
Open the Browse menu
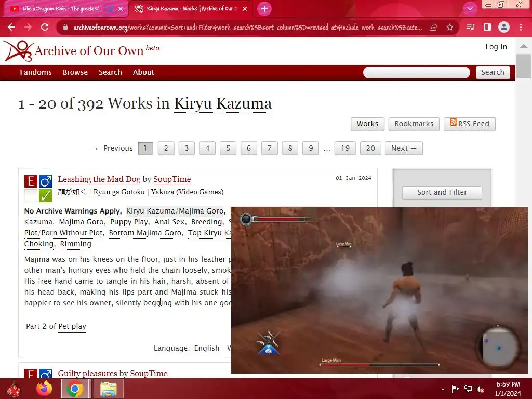click(x=75, y=72)
